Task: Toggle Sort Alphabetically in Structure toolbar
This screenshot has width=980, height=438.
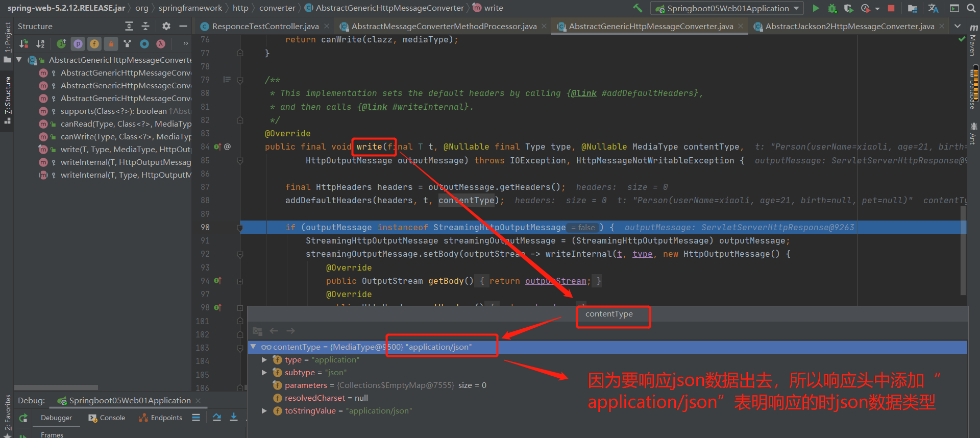Action: coord(40,44)
